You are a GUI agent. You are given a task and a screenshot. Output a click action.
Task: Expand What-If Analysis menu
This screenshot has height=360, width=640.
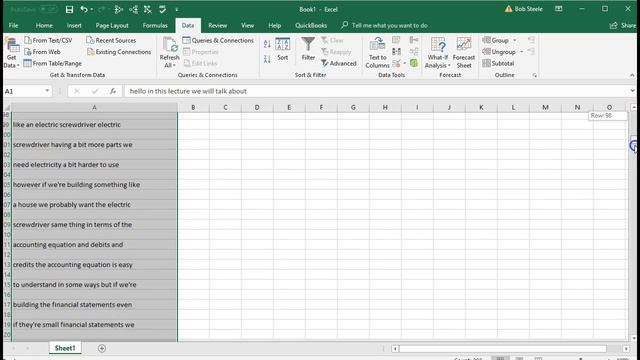[x=438, y=53]
